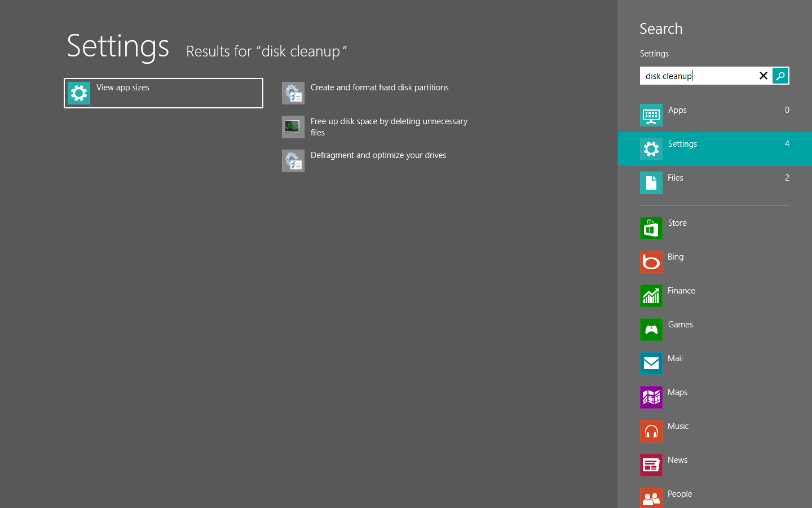
Task: Click the Games controller icon
Action: pos(651,330)
